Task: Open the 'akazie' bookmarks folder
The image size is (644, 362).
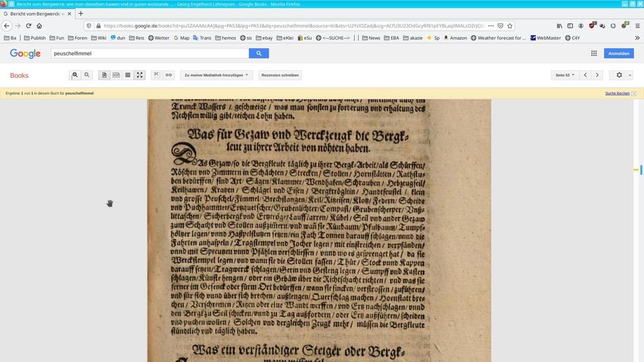Action: pos(413,38)
